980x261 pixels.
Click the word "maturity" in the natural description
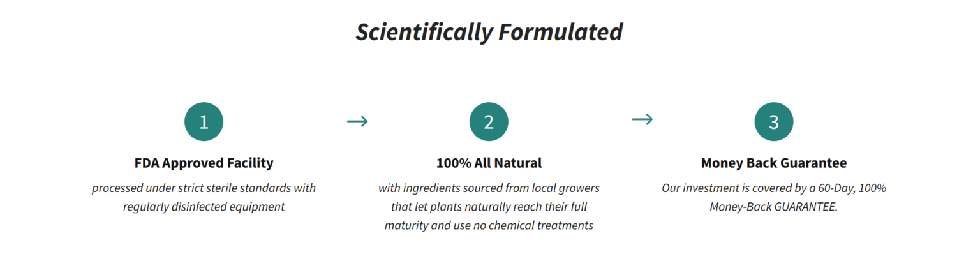click(405, 225)
